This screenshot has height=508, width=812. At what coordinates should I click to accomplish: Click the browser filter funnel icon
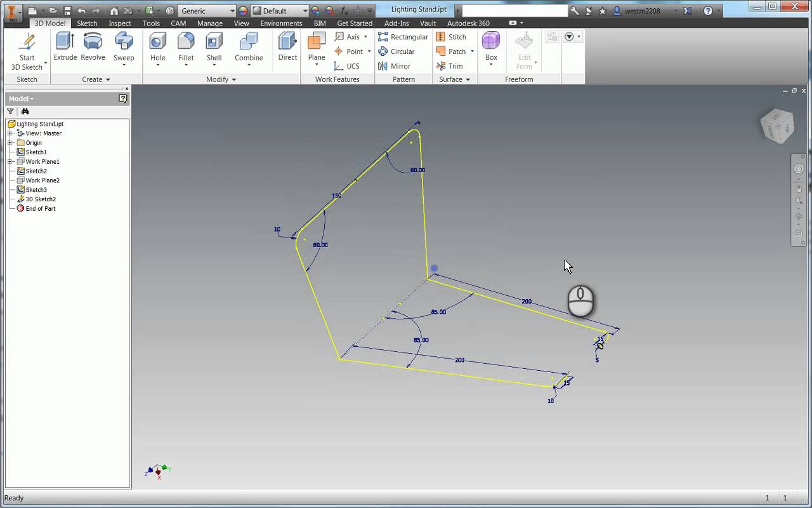pyautogui.click(x=11, y=110)
